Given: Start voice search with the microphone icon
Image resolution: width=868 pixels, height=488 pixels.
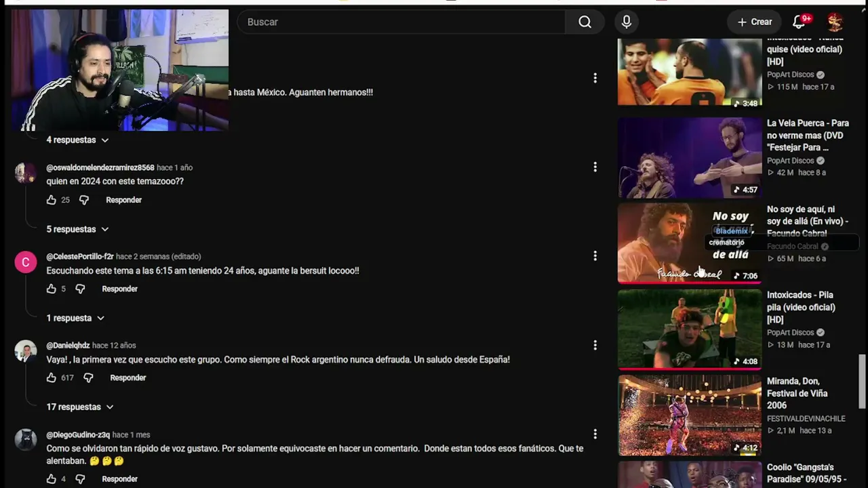Looking at the screenshot, I should point(627,22).
